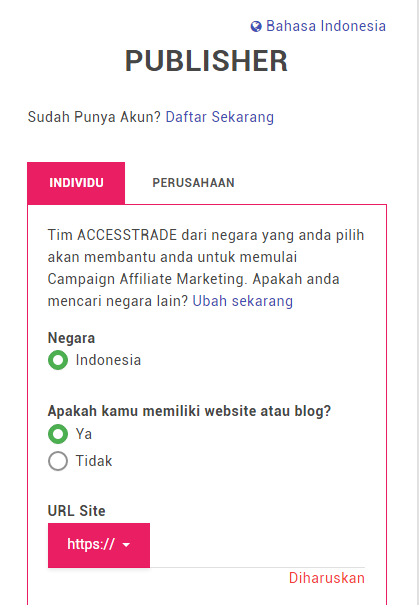Click the Indonesia label text under Negara
Screen dimensions: 419x605
point(108,360)
